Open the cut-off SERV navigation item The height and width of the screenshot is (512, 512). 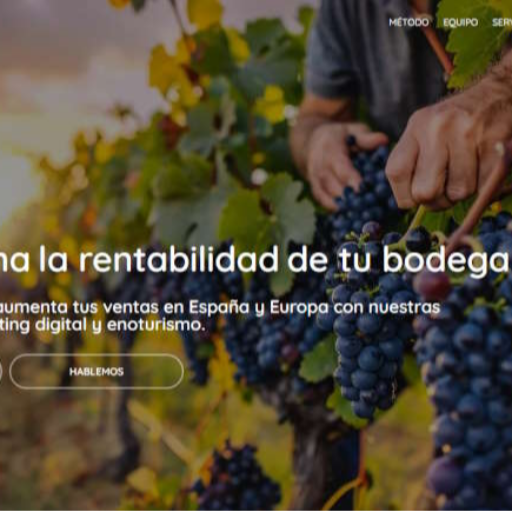tap(502, 22)
